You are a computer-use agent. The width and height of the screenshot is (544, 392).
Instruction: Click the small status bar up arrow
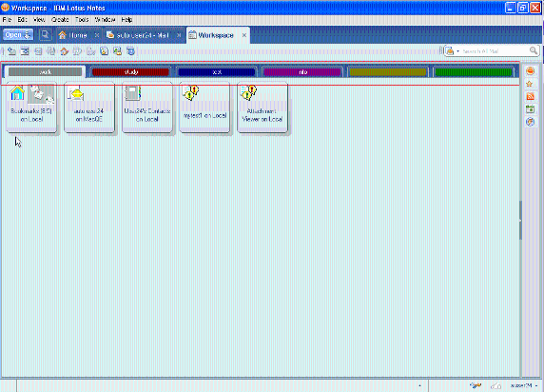tap(419, 385)
